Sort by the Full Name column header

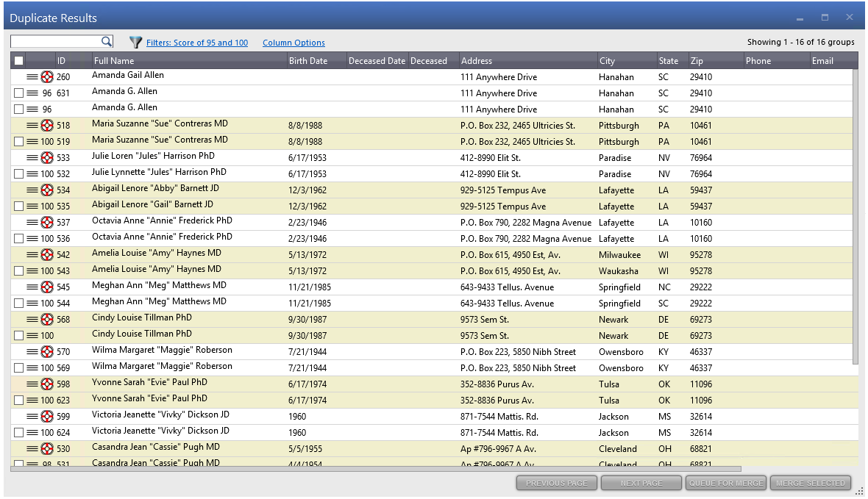coord(188,61)
